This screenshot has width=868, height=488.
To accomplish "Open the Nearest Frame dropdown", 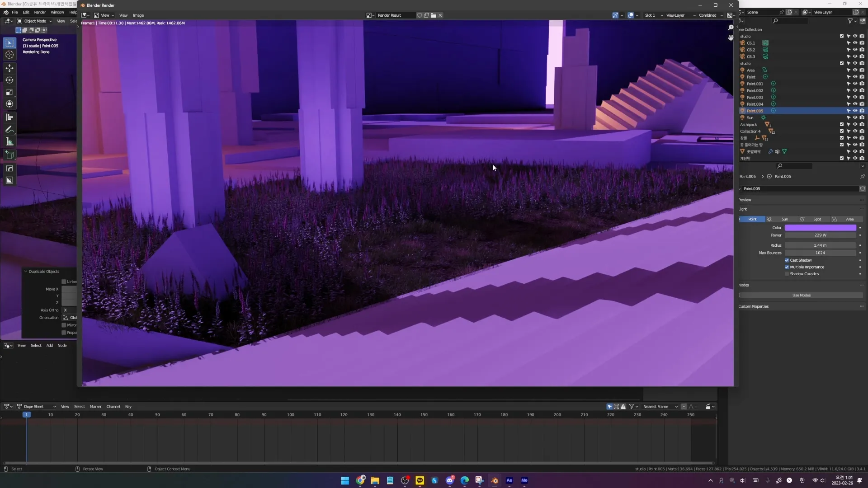I will (660, 407).
